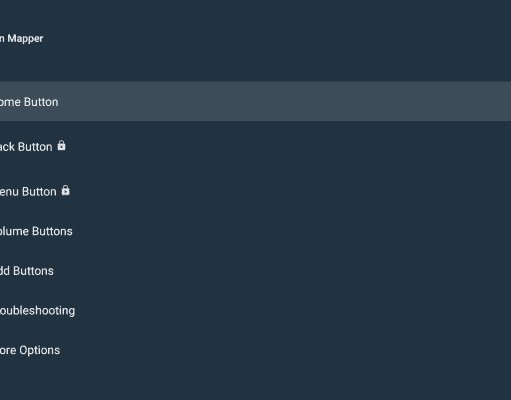Select the Volume Buttons list item
Image resolution: width=511 pixels, height=400 pixels.
coord(255,231)
